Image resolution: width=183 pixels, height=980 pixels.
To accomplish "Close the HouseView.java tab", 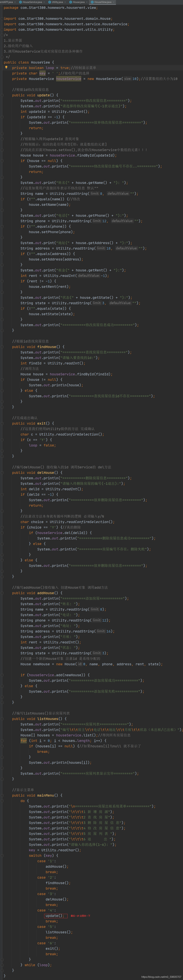I will click(114, 2).
